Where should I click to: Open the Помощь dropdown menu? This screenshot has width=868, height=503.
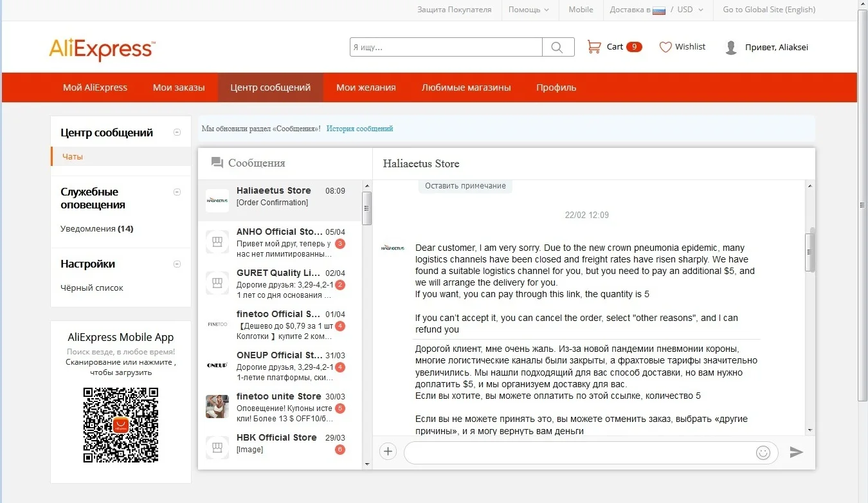[x=529, y=10]
